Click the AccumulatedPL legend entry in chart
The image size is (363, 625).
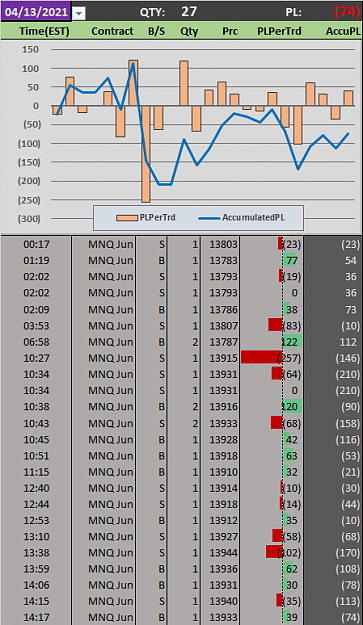(241, 218)
